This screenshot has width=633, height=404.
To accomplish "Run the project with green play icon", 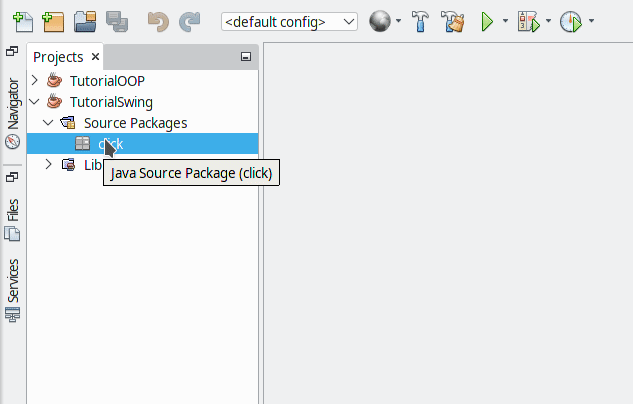I will [x=487, y=21].
